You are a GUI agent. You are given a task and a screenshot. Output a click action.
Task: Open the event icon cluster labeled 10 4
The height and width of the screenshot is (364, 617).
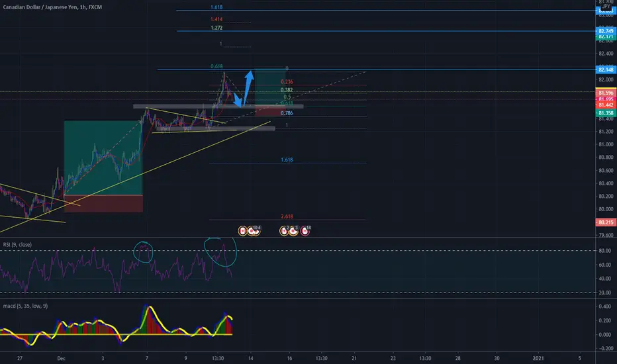pyautogui.click(x=254, y=230)
